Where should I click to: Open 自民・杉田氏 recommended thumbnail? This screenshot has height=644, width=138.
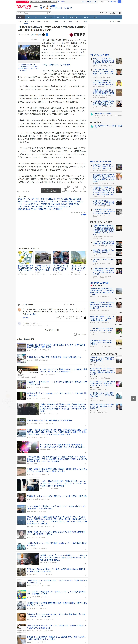point(78,257)
